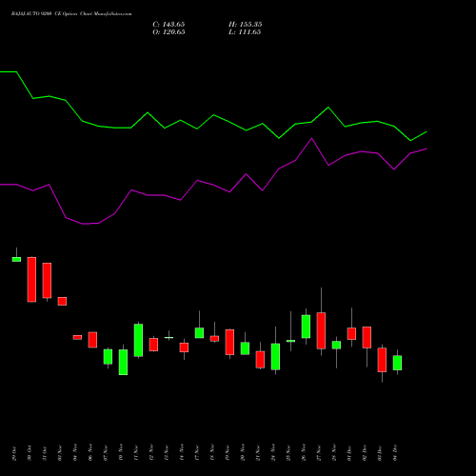Viewport: 476px width, 476px height.
Task: Click the 29 Oct date label
Action: [x=14, y=453]
